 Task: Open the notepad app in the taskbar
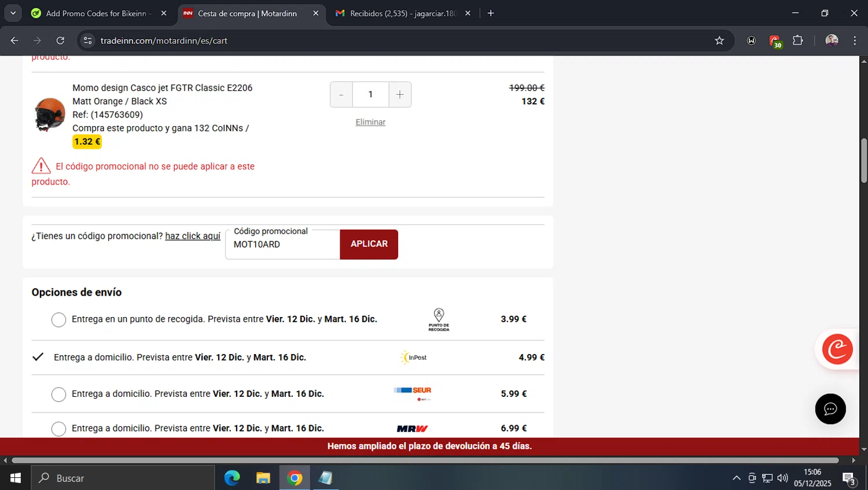[325, 478]
